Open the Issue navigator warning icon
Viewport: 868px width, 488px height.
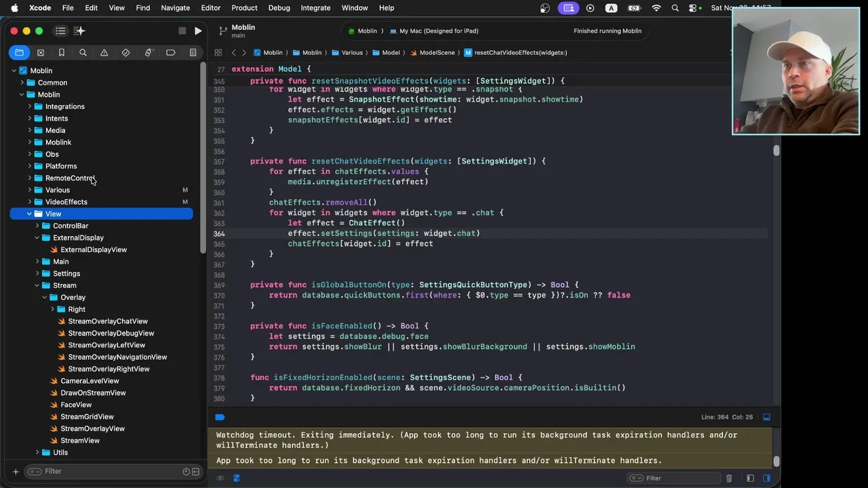(104, 52)
